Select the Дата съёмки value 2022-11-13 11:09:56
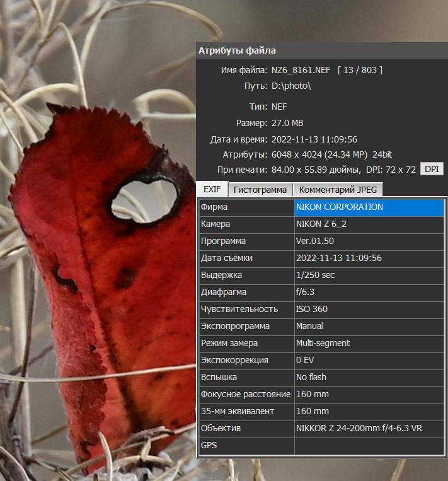Image resolution: width=448 pixels, height=481 pixels. (x=369, y=258)
